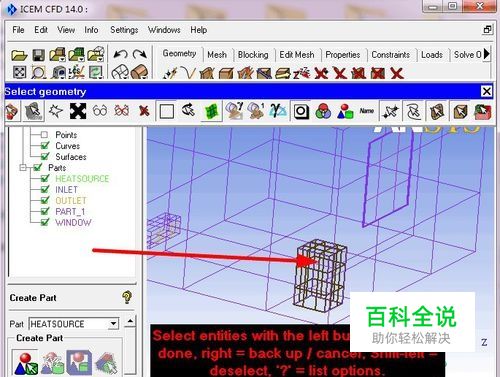Click circle-in-square selection icon

(301, 111)
